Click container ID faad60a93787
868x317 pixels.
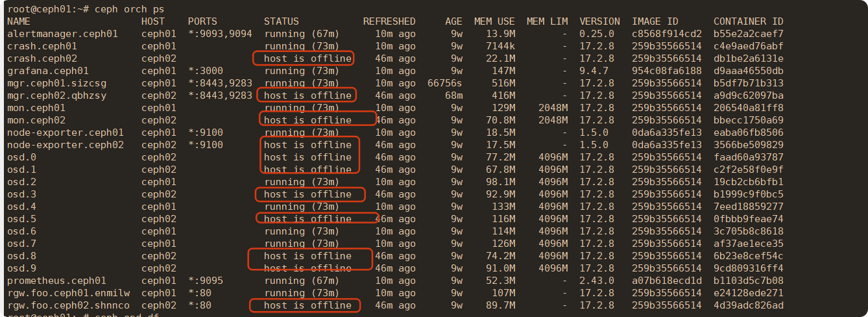pos(749,157)
